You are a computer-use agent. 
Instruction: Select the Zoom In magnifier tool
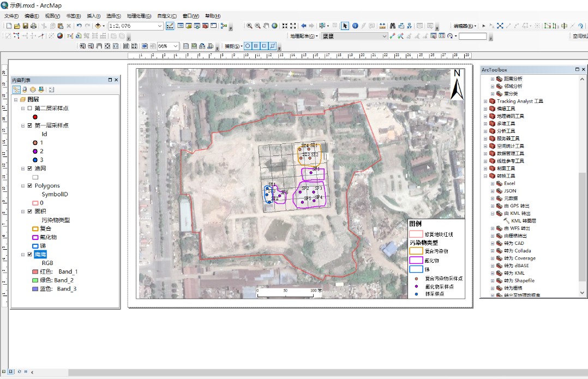click(249, 26)
